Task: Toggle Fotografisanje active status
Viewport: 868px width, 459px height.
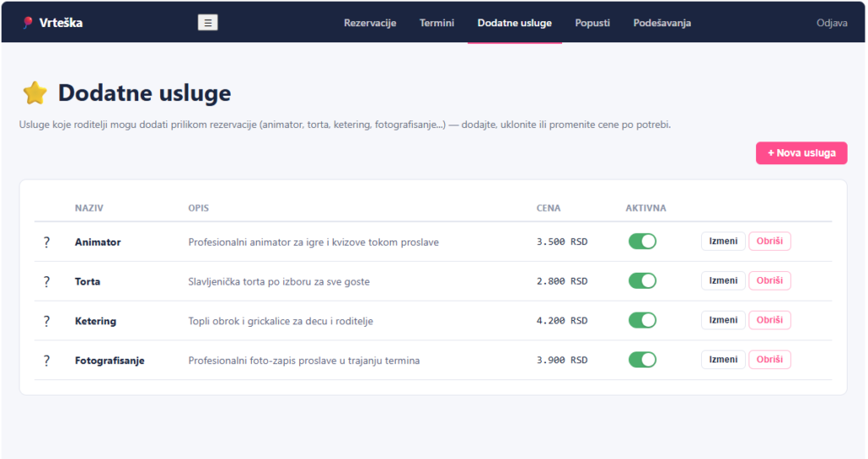Action: (x=643, y=360)
